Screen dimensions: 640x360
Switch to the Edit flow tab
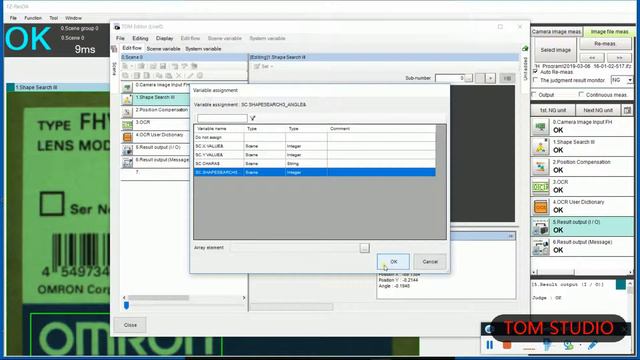(132, 48)
